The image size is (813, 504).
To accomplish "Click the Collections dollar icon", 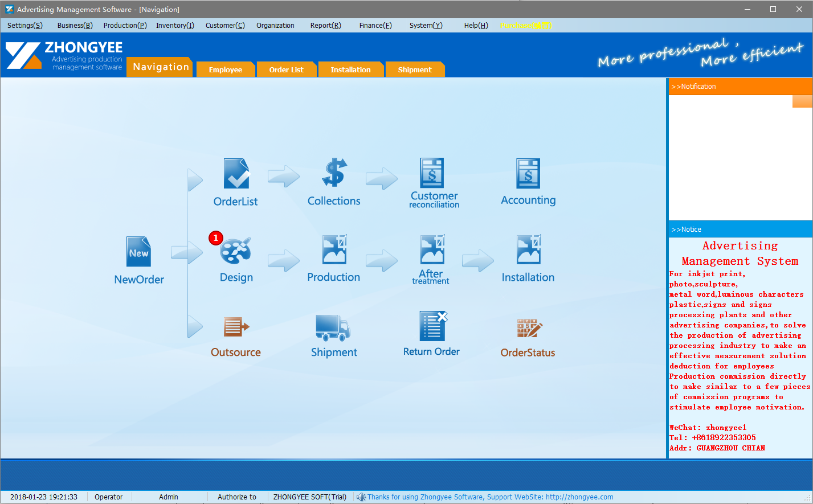I will tap(334, 174).
